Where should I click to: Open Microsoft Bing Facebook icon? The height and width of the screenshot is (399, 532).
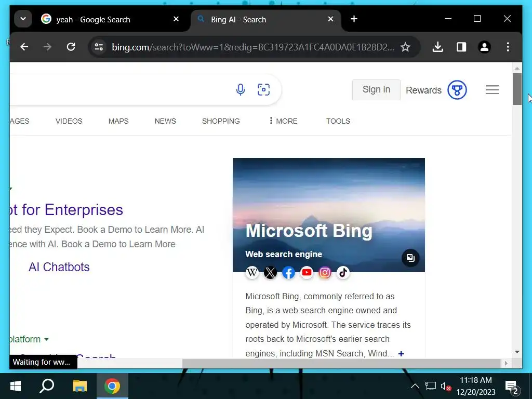point(288,272)
